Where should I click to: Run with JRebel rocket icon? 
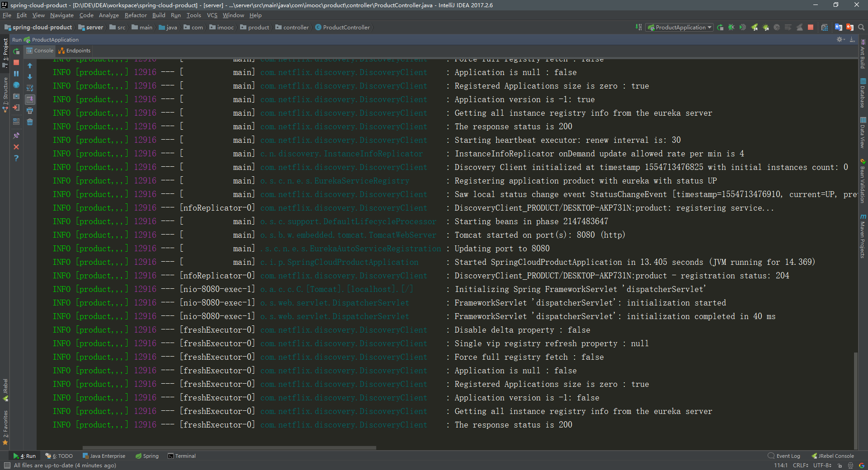(x=755, y=28)
